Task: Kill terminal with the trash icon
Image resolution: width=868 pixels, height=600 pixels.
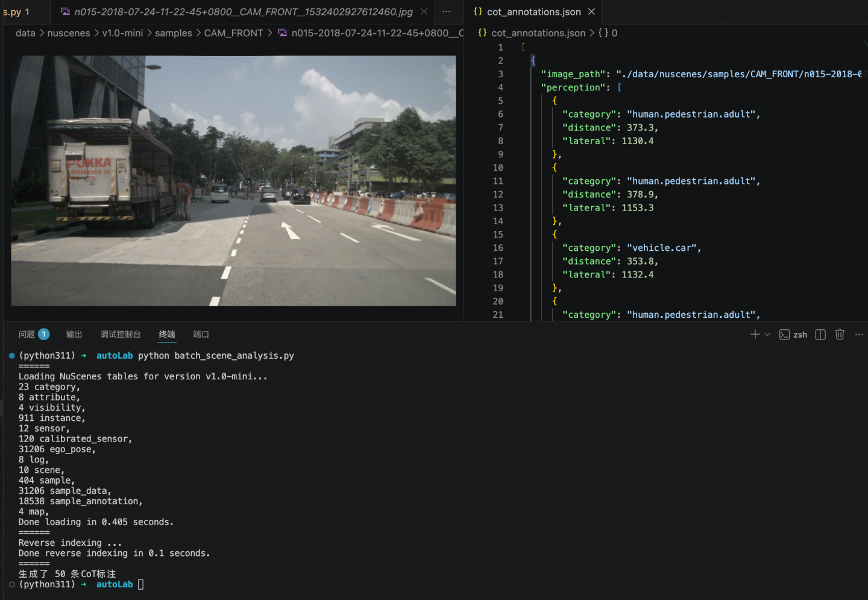Action: point(839,334)
